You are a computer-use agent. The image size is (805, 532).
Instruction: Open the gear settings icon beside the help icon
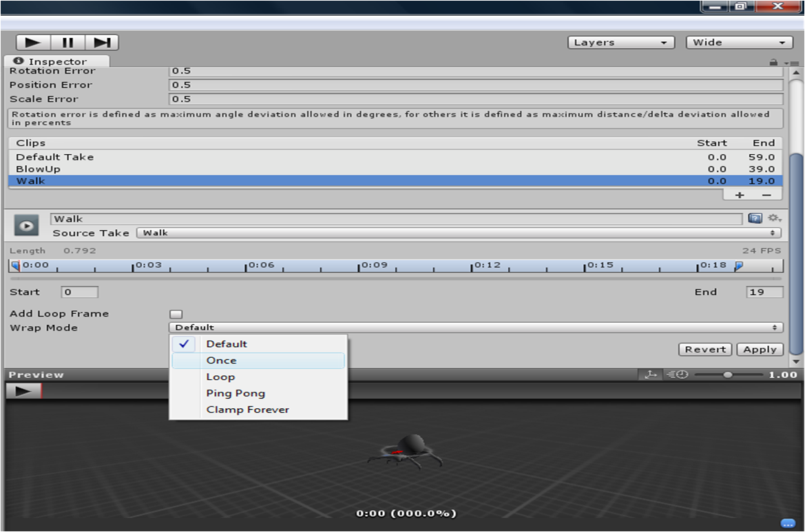pyautogui.click(x=774, y=217)
